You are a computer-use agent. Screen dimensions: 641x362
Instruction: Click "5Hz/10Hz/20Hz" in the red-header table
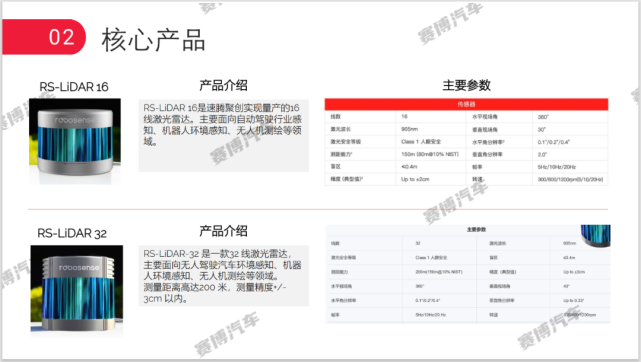point(557,167)
